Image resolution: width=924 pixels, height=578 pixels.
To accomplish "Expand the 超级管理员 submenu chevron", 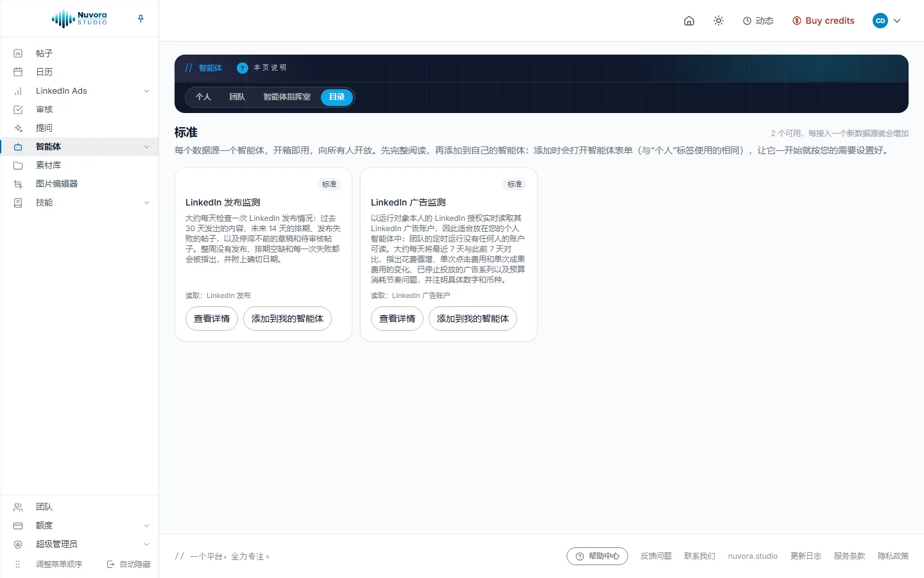I will (x=146, y=544).
